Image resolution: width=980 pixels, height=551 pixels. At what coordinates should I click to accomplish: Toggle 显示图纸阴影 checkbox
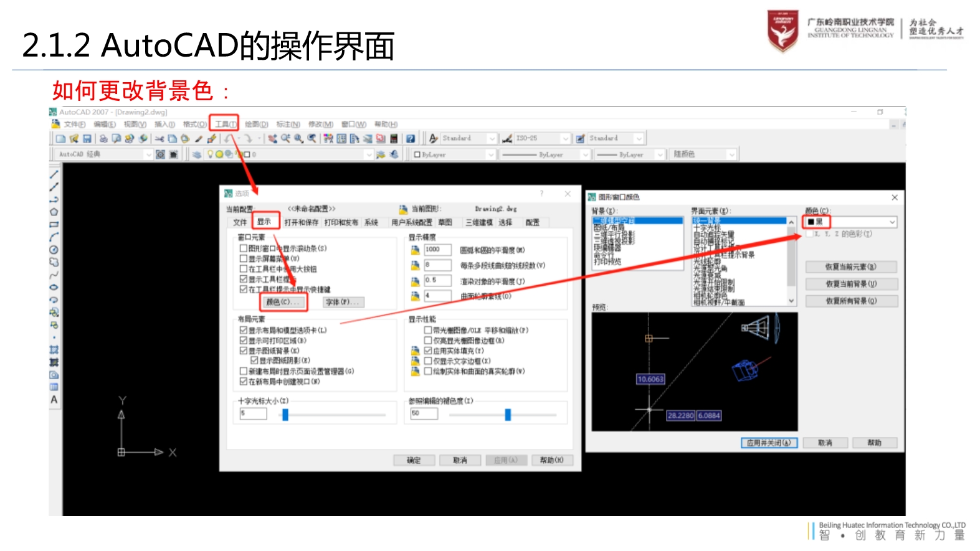(x=254, y=360)
